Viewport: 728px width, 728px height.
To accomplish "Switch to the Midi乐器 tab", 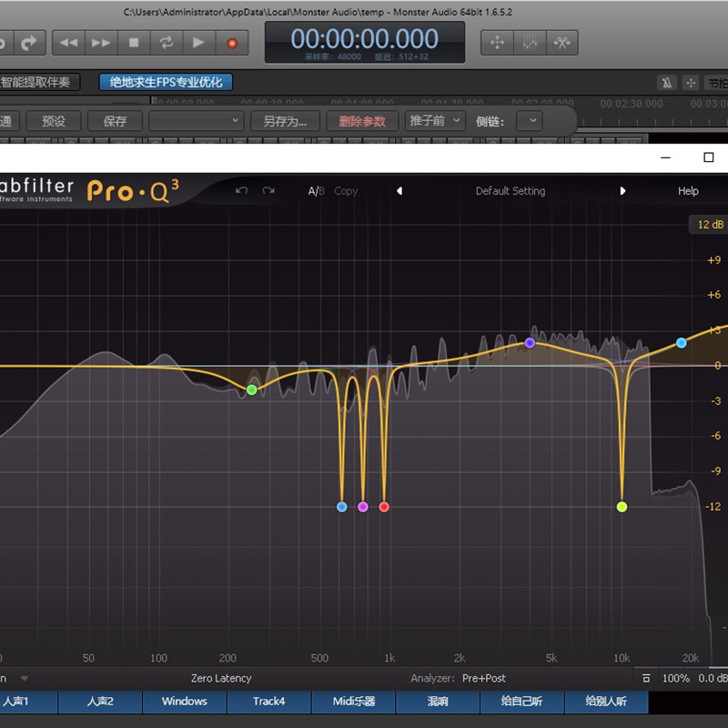I will [x=353, y=702].
